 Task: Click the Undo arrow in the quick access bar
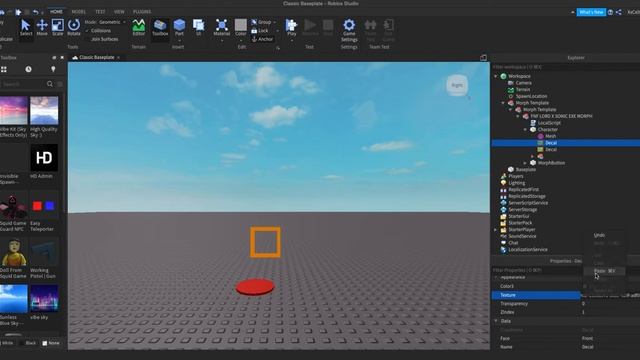pos(36,12)
